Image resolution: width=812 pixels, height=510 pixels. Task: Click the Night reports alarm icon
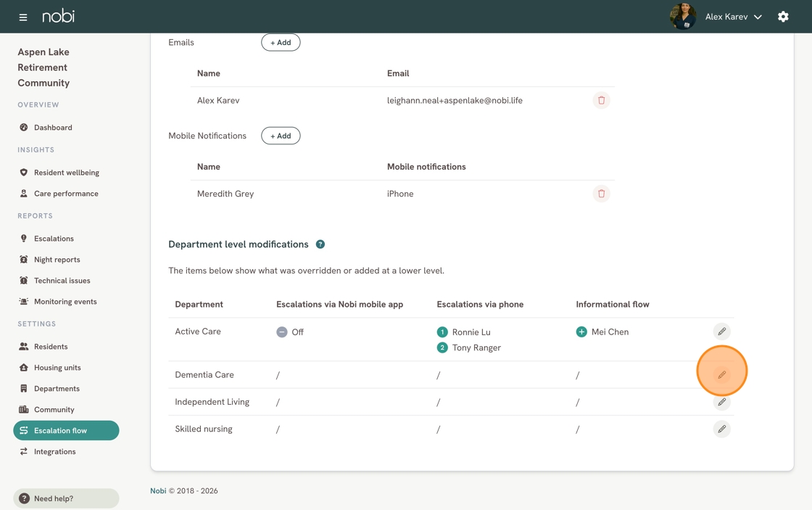(23, 260)
